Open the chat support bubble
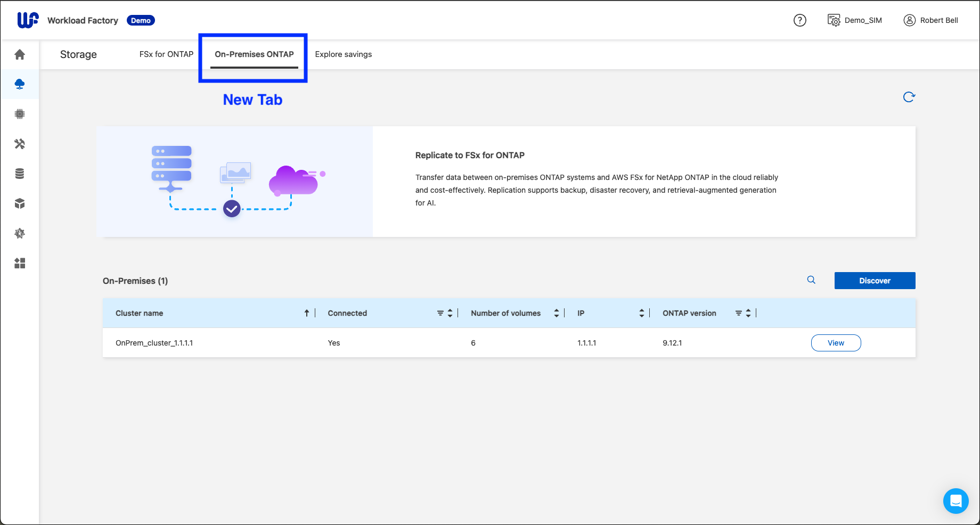The image size is (980, 525). click(956, 501)
